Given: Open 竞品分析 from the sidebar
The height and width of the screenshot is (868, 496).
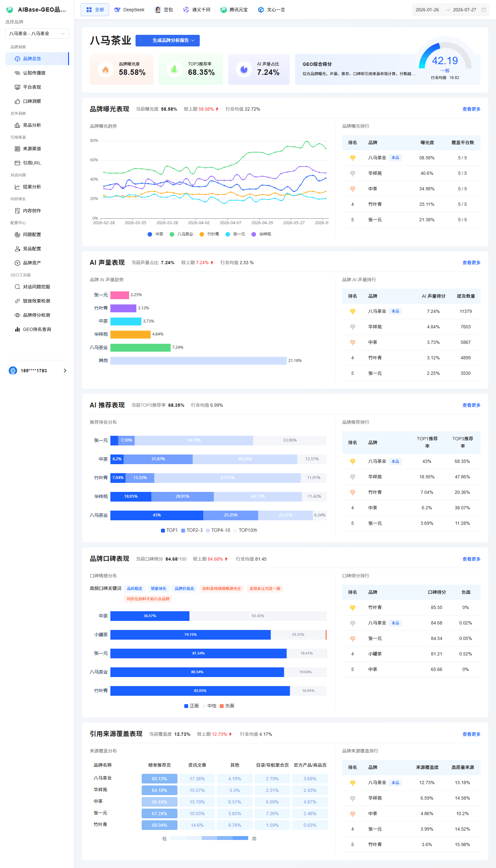Looking at the screenshot, I should coord(37,125).
